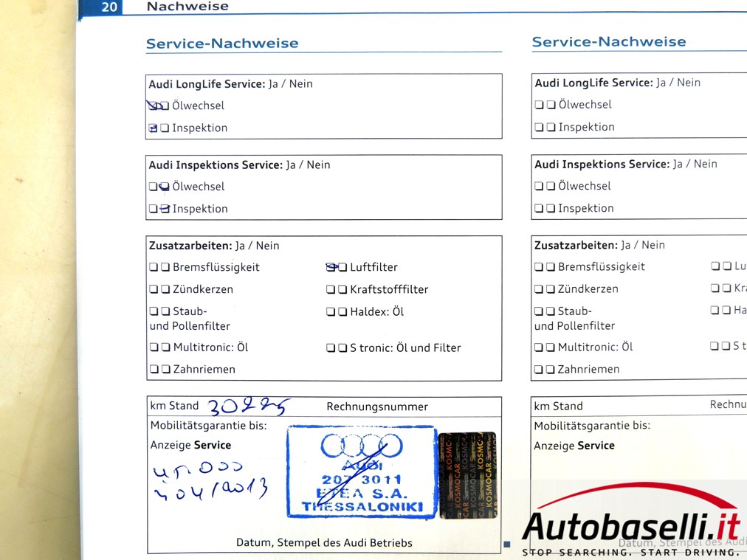Image resolution: width=747 pixels, height=560 pixels.
Task: Check Ja box for Multitronic: Öl, filled-in form
Action: point(154,348)
